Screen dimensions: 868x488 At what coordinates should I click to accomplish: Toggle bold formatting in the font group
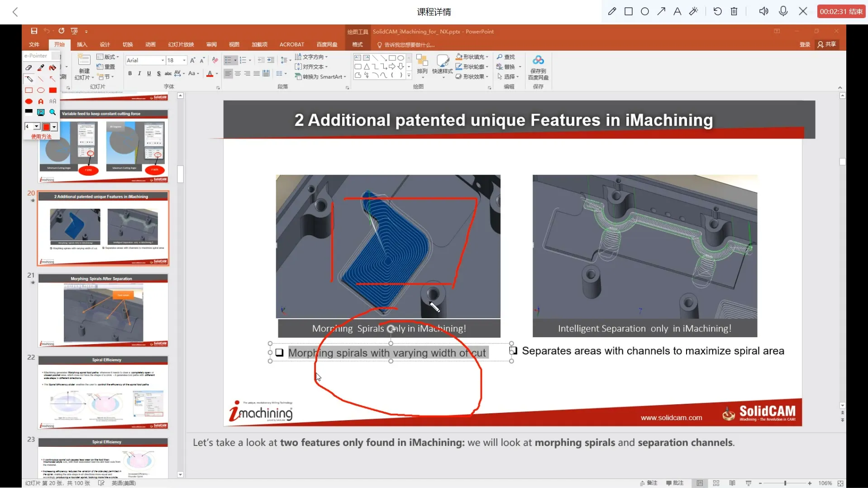click(130, 73)
